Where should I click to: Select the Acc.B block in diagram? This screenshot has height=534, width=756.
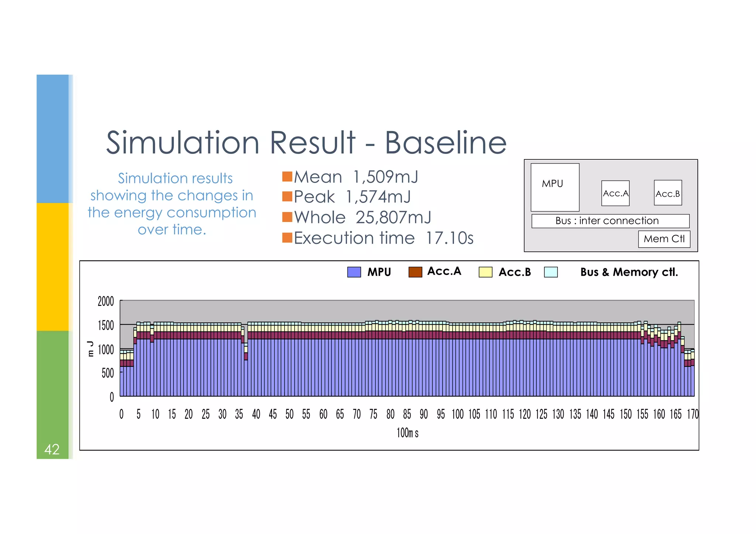point(667,193)
